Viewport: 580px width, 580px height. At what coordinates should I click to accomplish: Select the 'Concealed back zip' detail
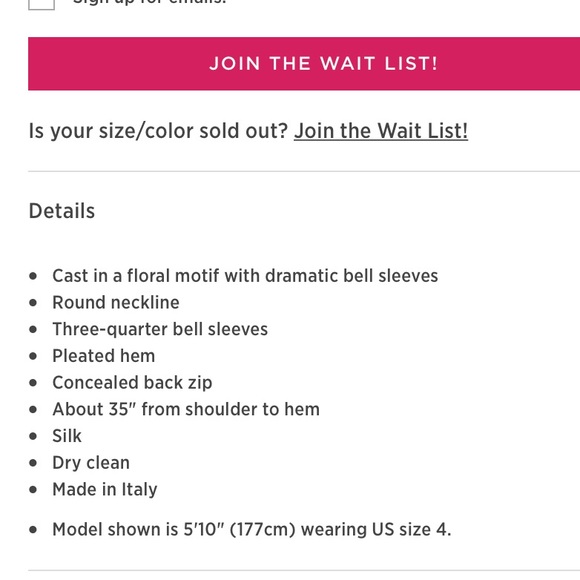[x=132, y=382]
